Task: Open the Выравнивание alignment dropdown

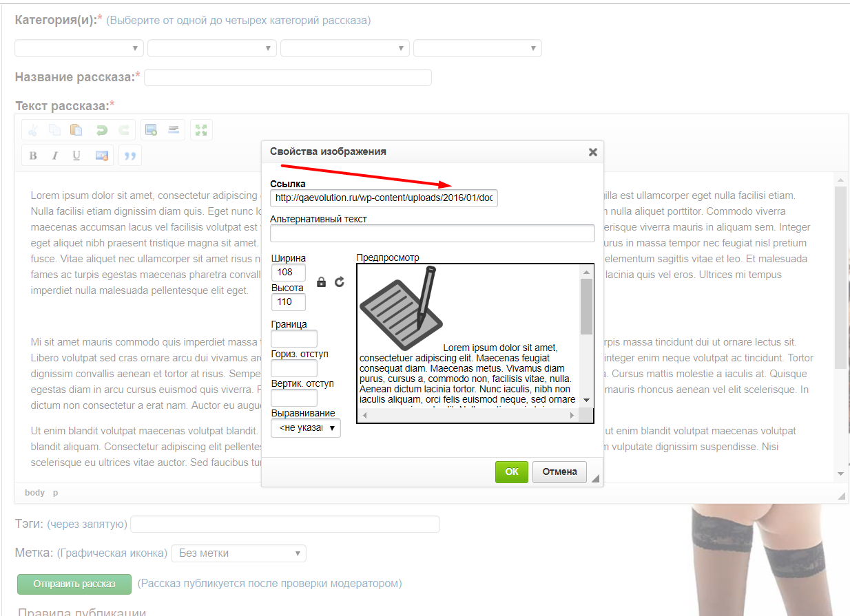Action: pos(306,428)
